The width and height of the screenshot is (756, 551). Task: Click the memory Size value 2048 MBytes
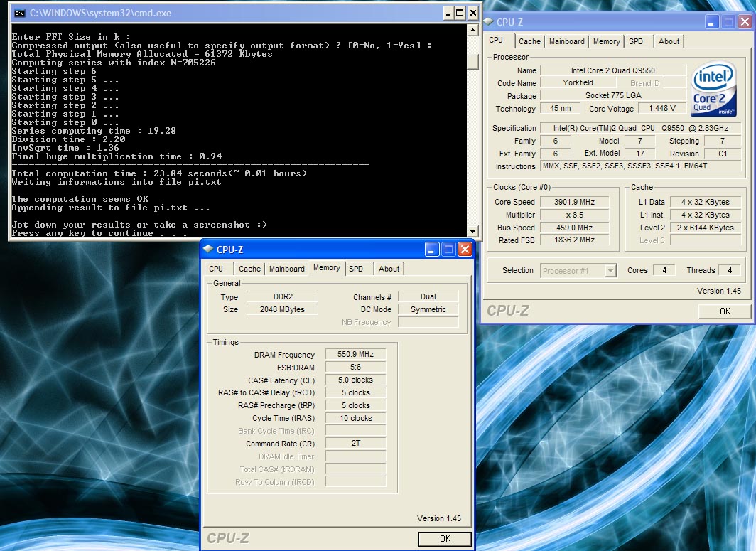coord(283,310)
